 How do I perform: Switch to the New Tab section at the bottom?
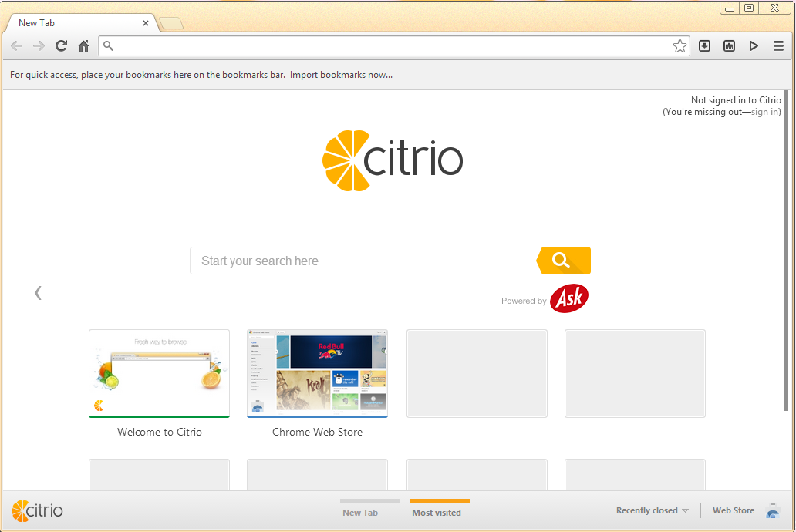pyautogui.click(x=360, y=512)
